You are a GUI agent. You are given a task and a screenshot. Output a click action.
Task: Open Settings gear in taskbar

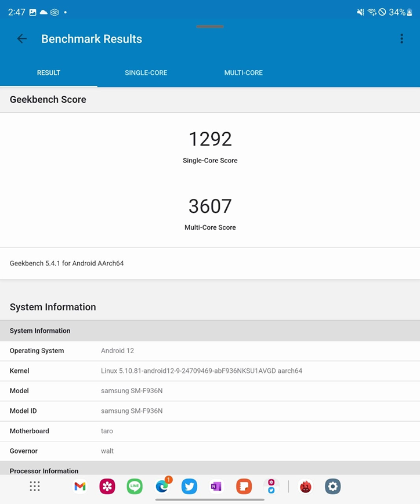point(332,487)
